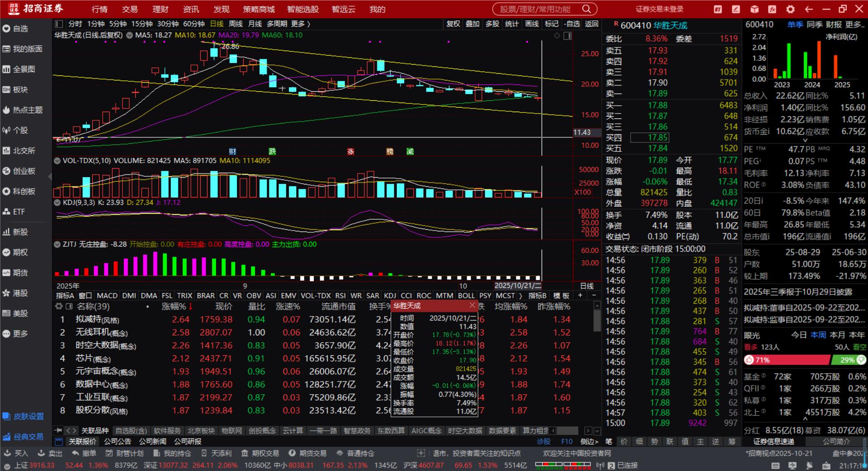The height and width of the screenshot is (471, 868).
Task: Open the 行情 top menu
Action: (99, 9)
